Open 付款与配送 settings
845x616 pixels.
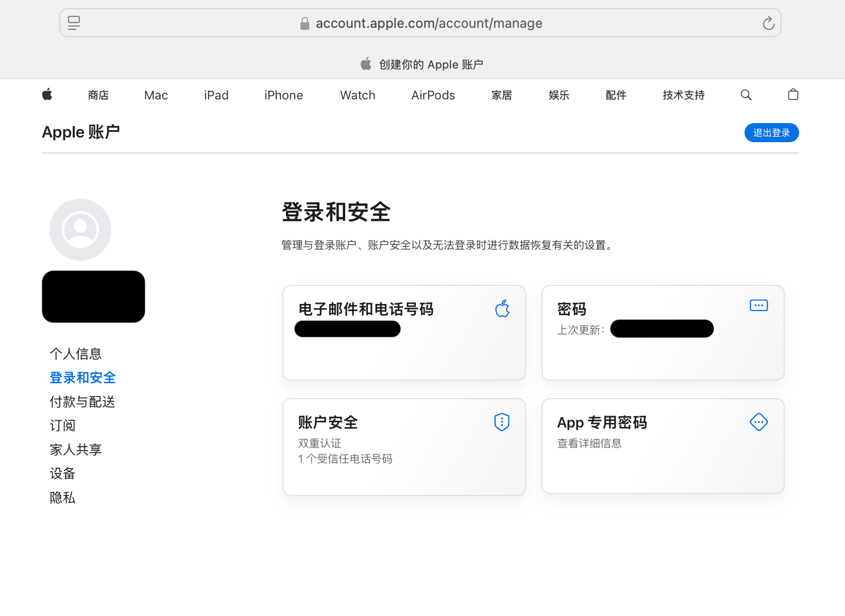point(82,402)
